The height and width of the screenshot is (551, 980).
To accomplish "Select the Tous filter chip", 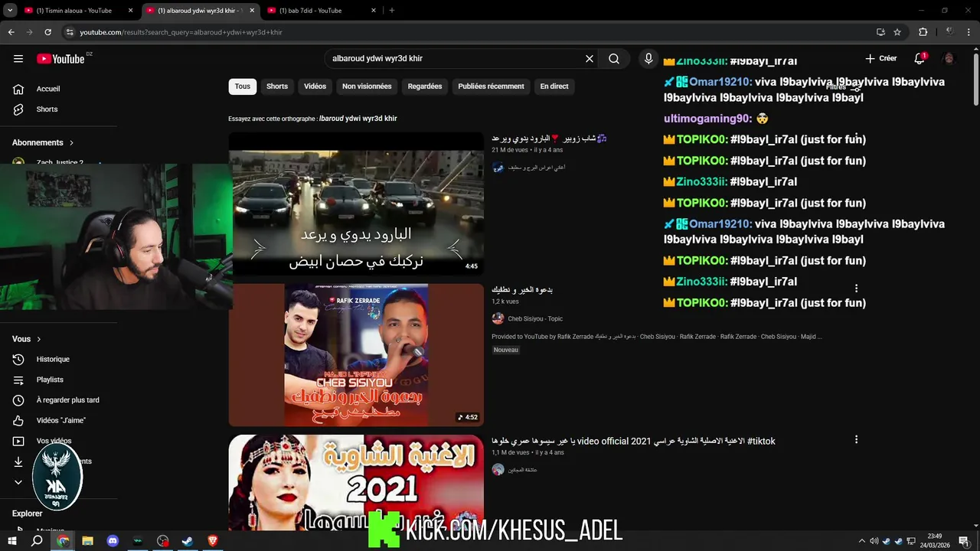I will 243,86.
